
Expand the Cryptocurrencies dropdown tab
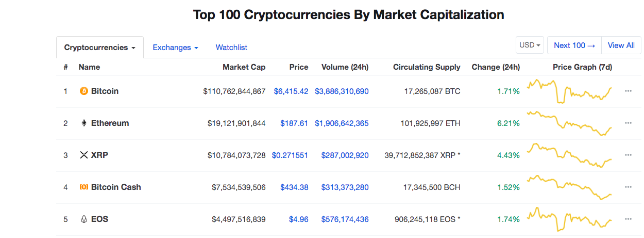coord(100,47)
